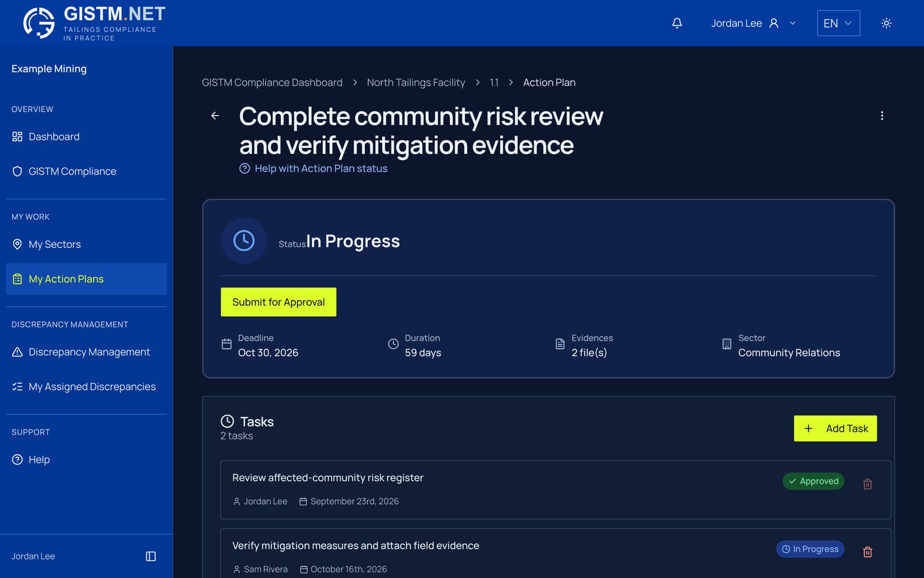Open the Review affected-community risk register task
This screenshot has height=578, width=924.
pyautogui.click(x=556, y=490)
